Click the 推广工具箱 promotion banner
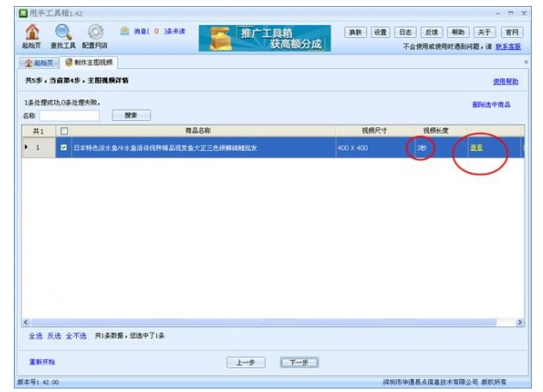 pyautogui.click(x=264, y=39)
